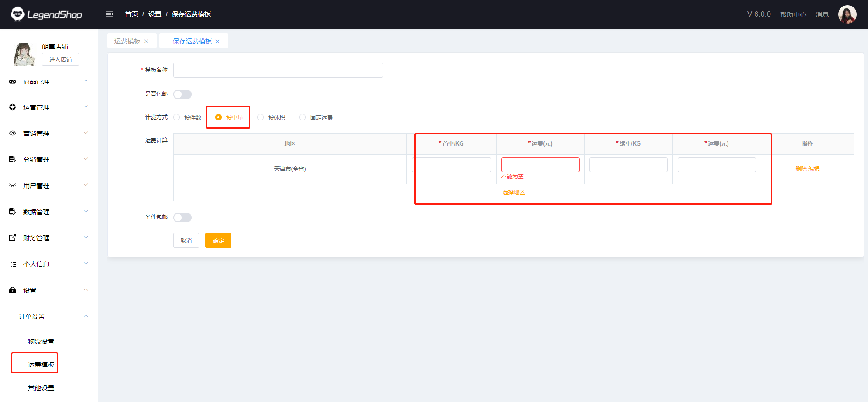The image size is (868, 402).
Task: Expand the 用户管理 menu chevron
Action: tap(86, 185)
